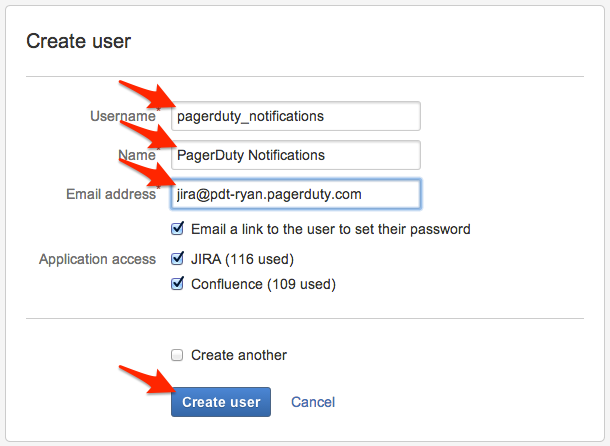Viewport: 610px width, 446px height.
Task: Click the "Confluence (109 used)" label text
Action: point(263,284)
